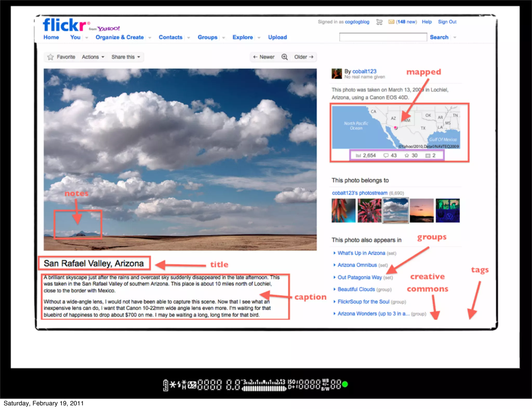Click inside the search text field
The image size is (532, 409).
pyautogui.click(x=383, y=37)
